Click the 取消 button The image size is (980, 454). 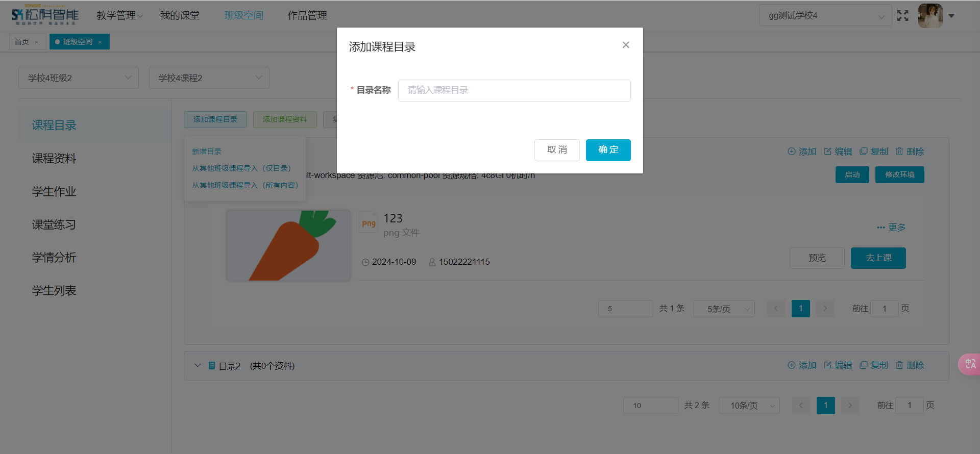[557, 150]
